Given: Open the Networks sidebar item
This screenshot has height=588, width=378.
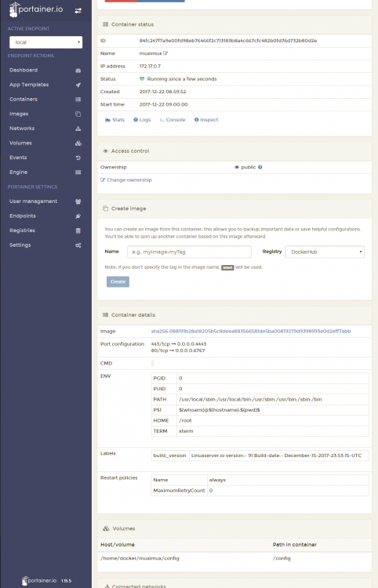Looking at the screenshot, I should click(x=22, y=129).
